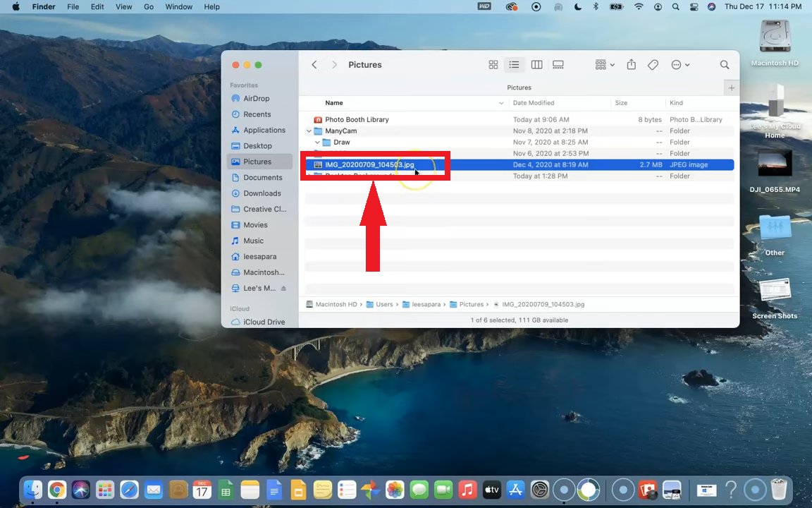Eject Lee's M... drive in sidebar
Viewport: 812px width, 508px height.
pyautogui.click(x=283, y=289)
